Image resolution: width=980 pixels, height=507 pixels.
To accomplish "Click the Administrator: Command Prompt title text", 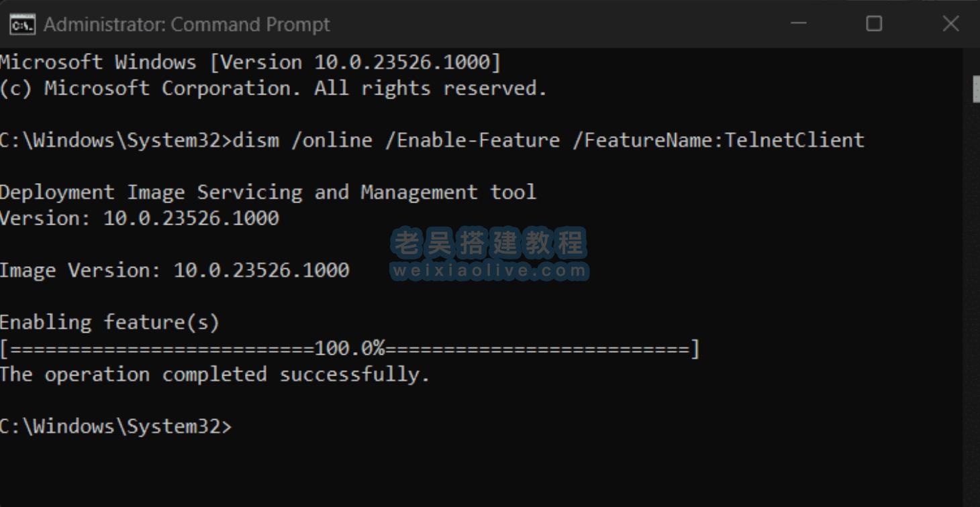I will point(185,23).
